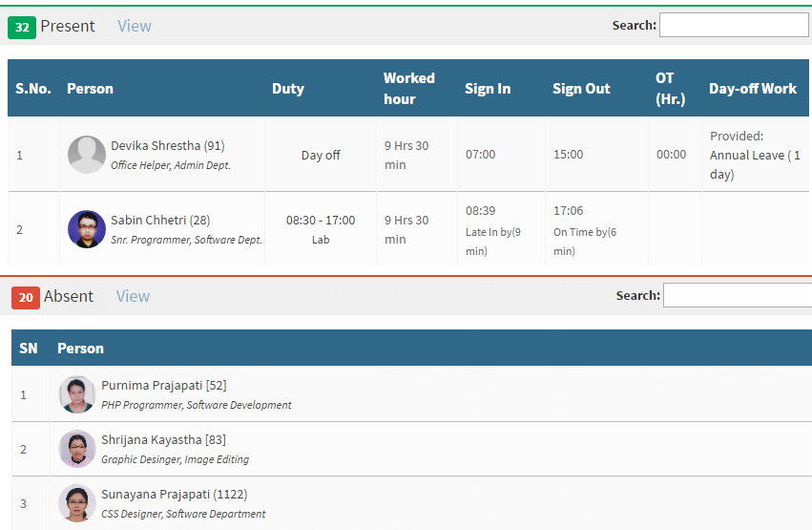812x530 pixels.
Task: Select the name Sabin Chhetri (28)
Action: pos(160,221)
